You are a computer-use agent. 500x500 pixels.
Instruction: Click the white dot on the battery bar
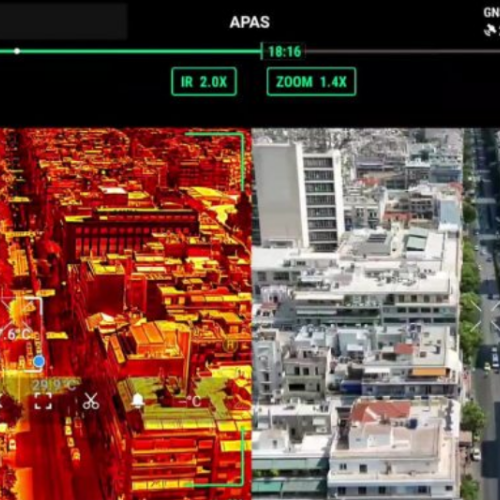pos(17,51)
